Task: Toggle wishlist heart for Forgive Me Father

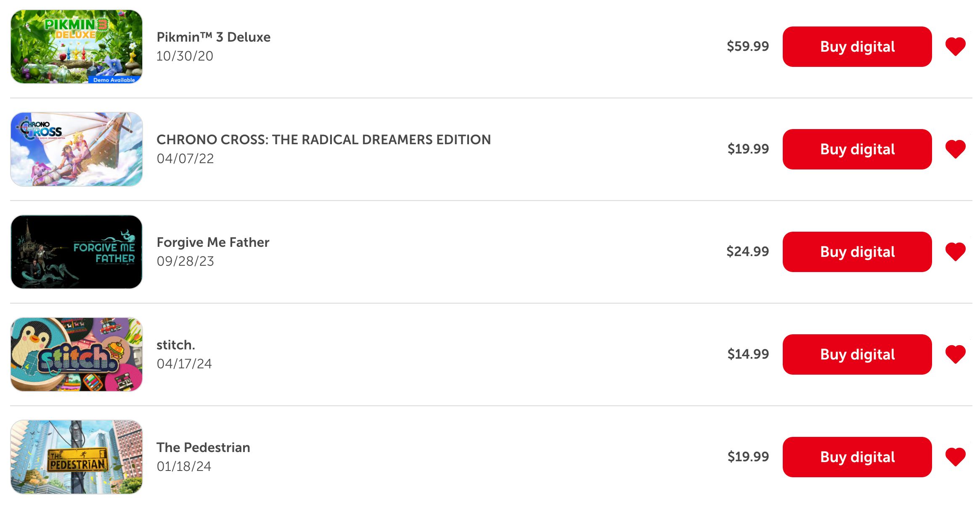Action: click(956, 251)
